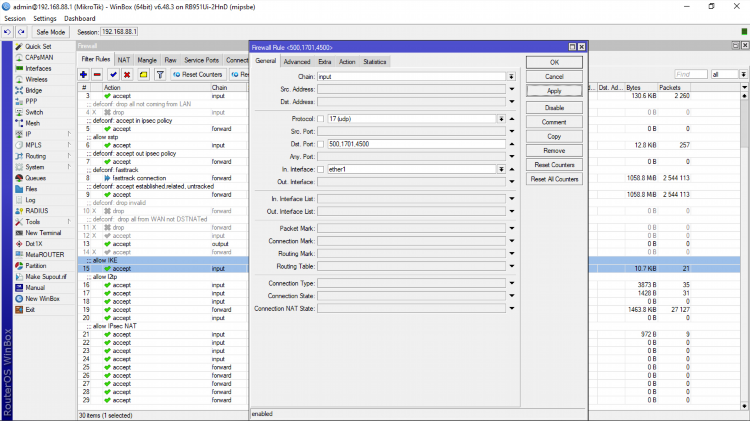Viewport: 750px width, 421px height.
Task: Switch to the Statistics tab
Action: click(x=374, y=62)
